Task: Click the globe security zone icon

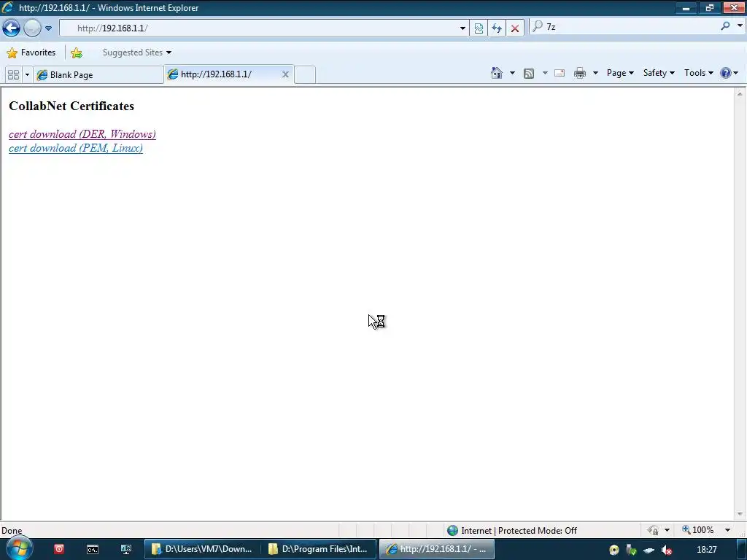Action: (452, 531)
